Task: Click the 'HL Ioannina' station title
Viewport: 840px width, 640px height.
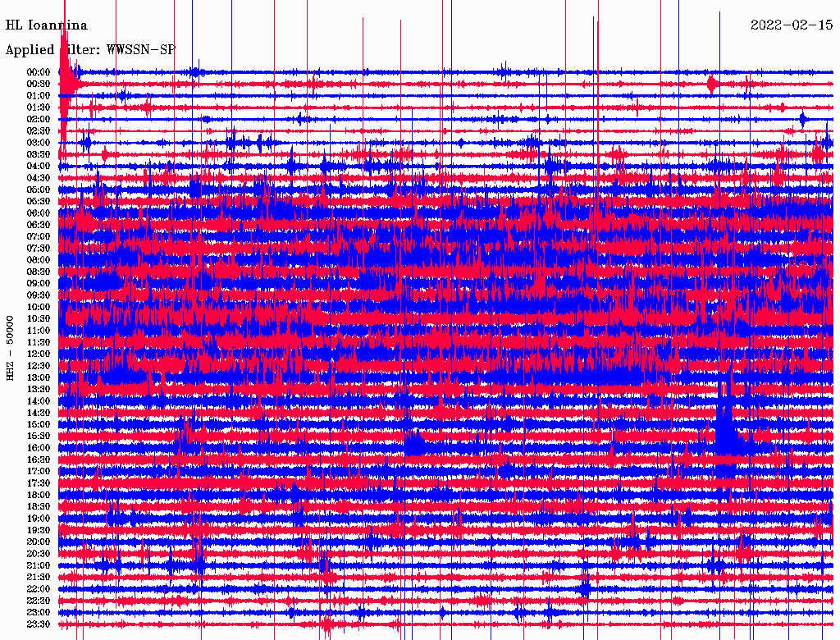Action: pos(47,25)
